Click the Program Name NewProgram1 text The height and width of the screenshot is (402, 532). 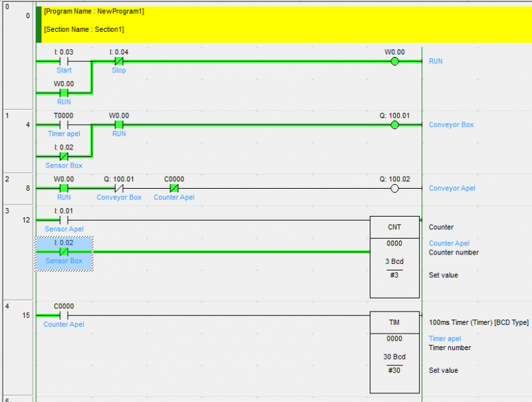coord(94,11)
